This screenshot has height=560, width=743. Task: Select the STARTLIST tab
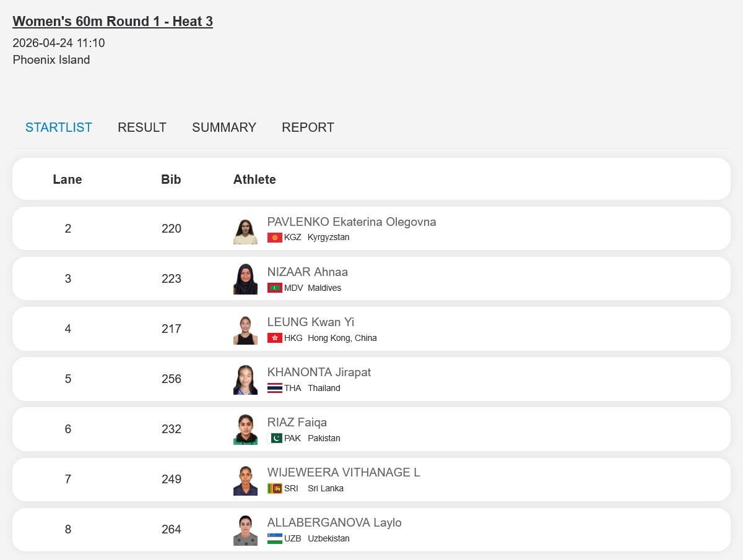(59, 127)
